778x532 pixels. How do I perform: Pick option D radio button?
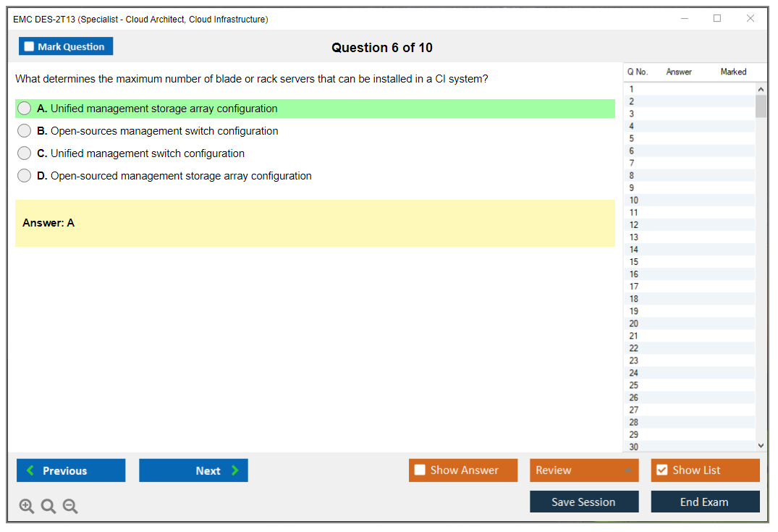(x=25, y=176)
